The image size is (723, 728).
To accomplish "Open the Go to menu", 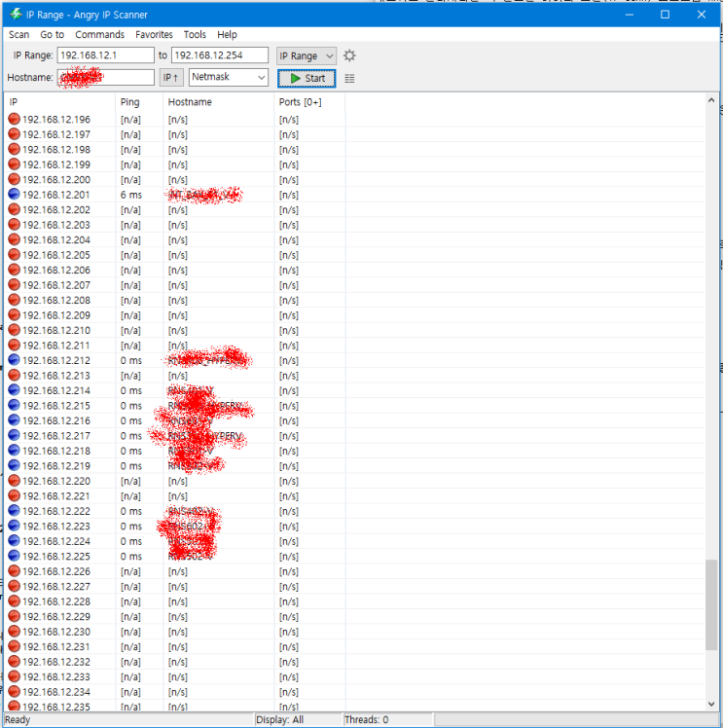I will [52, 34].
